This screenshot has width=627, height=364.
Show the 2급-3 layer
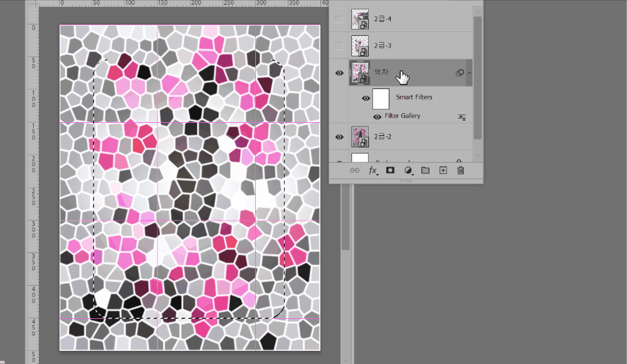click(x=339, y=46)
